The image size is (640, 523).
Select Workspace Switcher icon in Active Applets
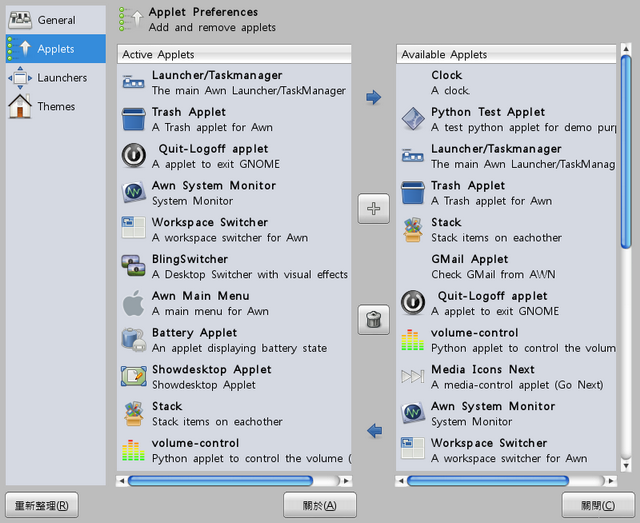click(x=133, y=227)
